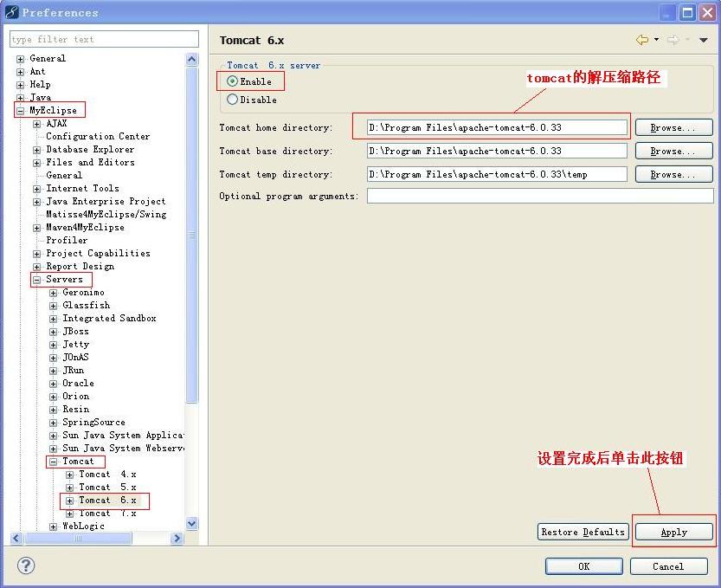Expand the Geronimo server node
721x588 pixels.
click(x=54, y=293)
